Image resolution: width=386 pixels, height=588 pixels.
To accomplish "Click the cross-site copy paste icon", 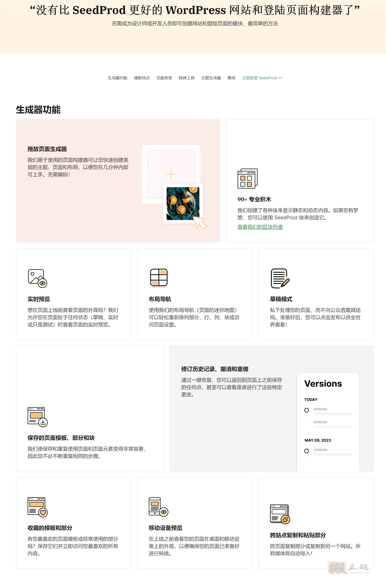I will (280, 514).
